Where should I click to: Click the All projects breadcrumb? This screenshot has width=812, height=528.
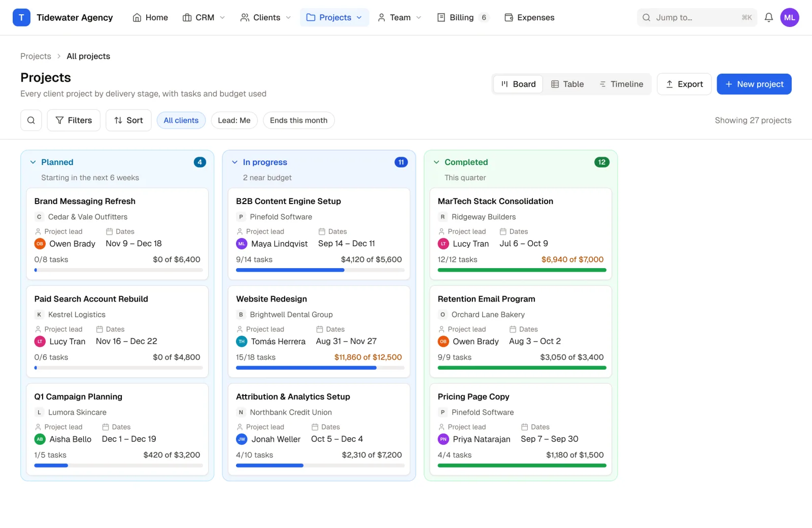tap(88, 56)
